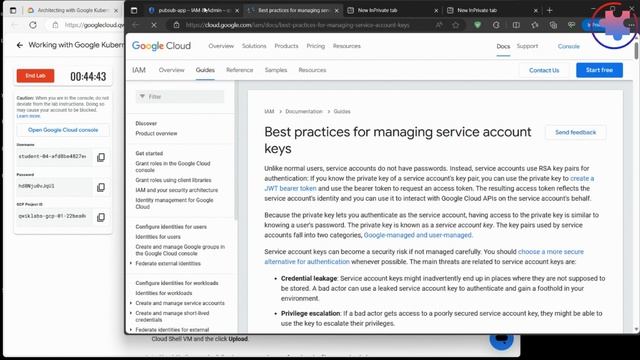Select IAM Overview tab
This screenshot has width=640, height=360.
pos(171,70)
